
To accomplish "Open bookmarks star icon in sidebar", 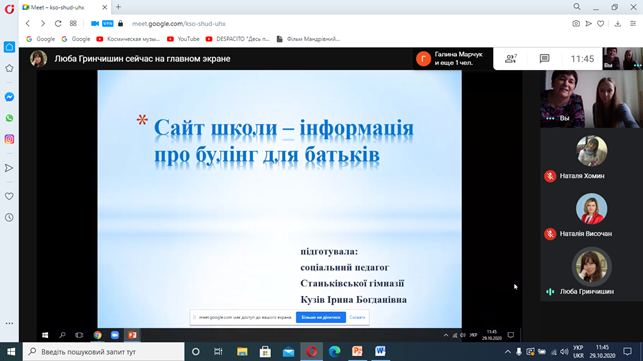I will click(x=9, y=68).
